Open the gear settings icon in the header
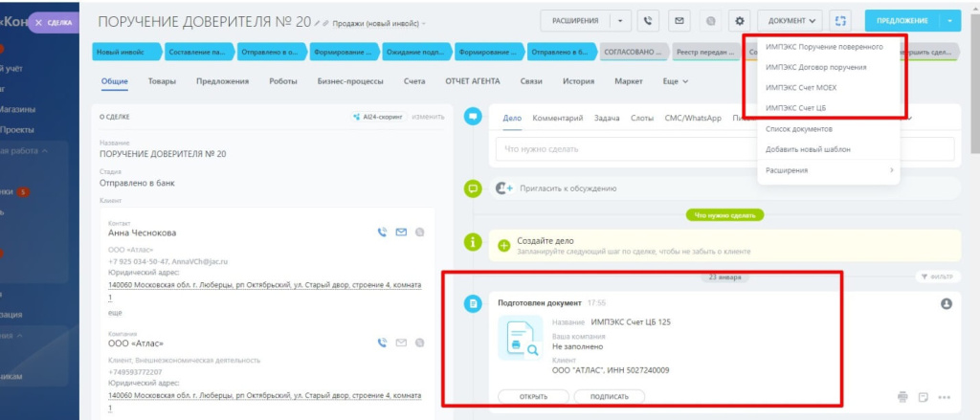Image resolution: width=980 pixels, height=420 pixels. 739,20
